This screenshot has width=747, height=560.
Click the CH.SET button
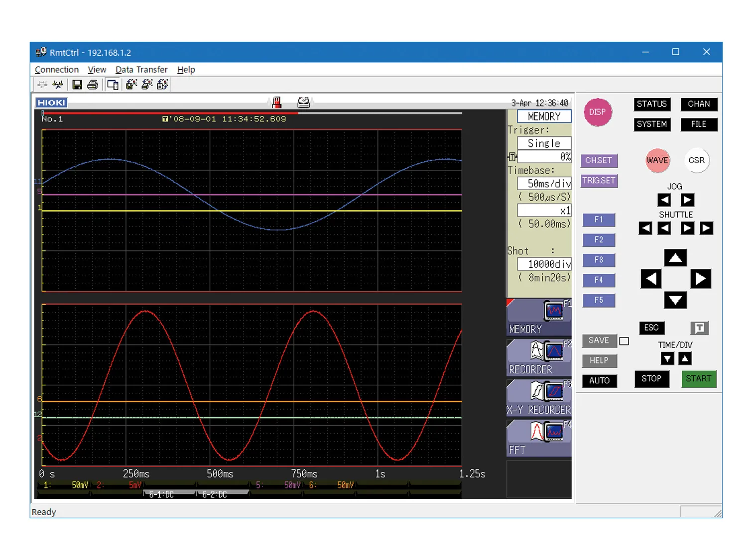599,161
